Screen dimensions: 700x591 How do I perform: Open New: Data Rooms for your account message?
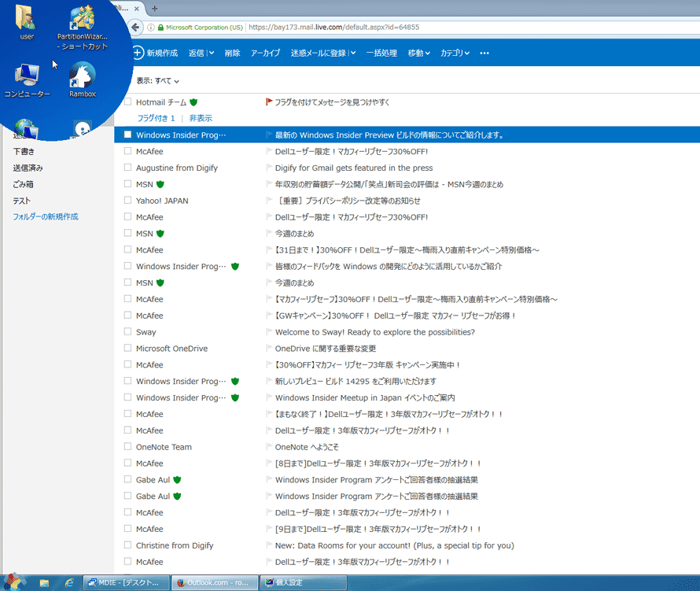click(395, 545)
